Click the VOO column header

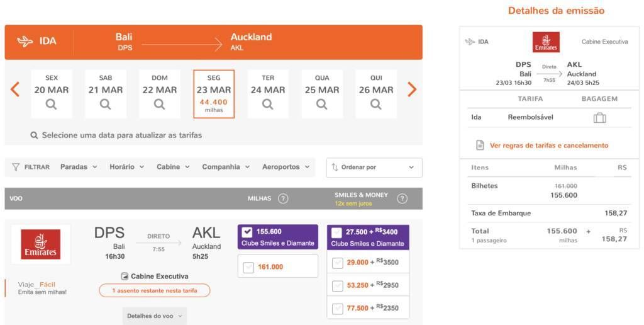pos(16,198)
